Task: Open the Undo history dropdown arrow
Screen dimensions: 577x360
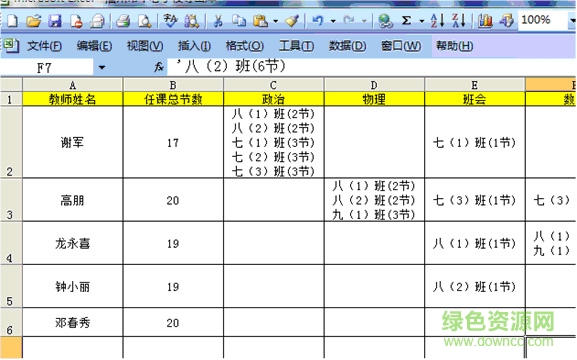Action: click(x=333, y=21)
